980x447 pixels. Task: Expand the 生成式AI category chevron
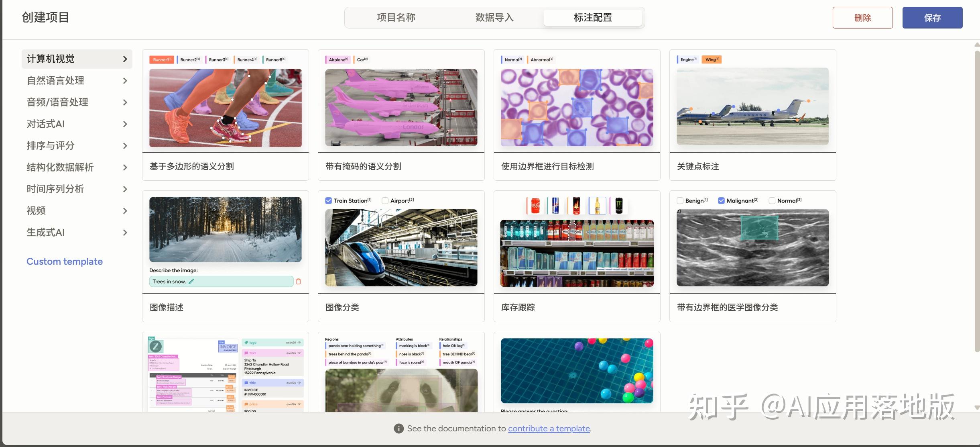[x=125, y=233]
